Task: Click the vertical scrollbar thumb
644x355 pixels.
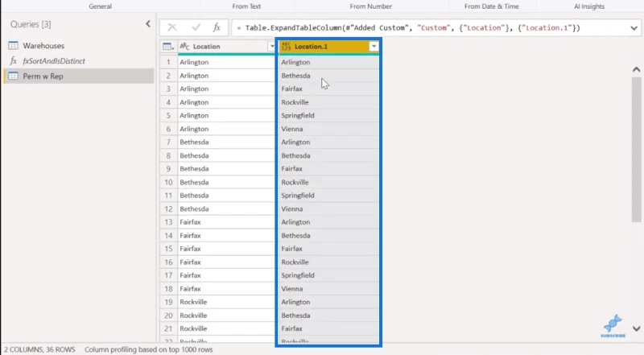Action: [636, 150]
